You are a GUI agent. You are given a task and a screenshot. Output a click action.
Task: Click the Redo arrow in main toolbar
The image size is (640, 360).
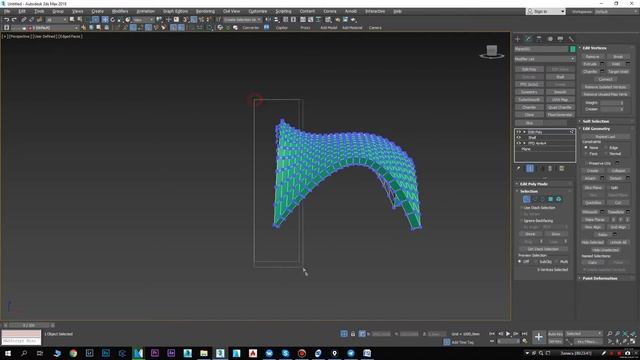14,19
